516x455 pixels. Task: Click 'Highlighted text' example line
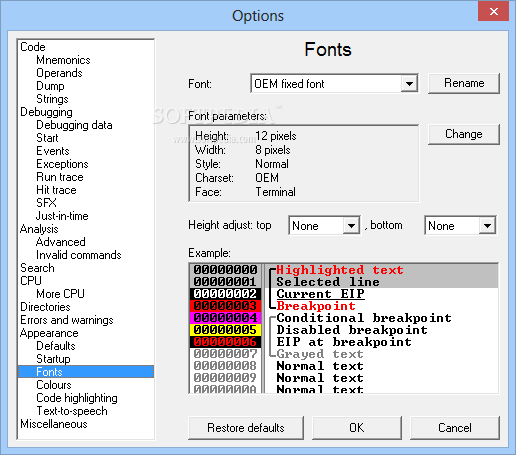340,270
